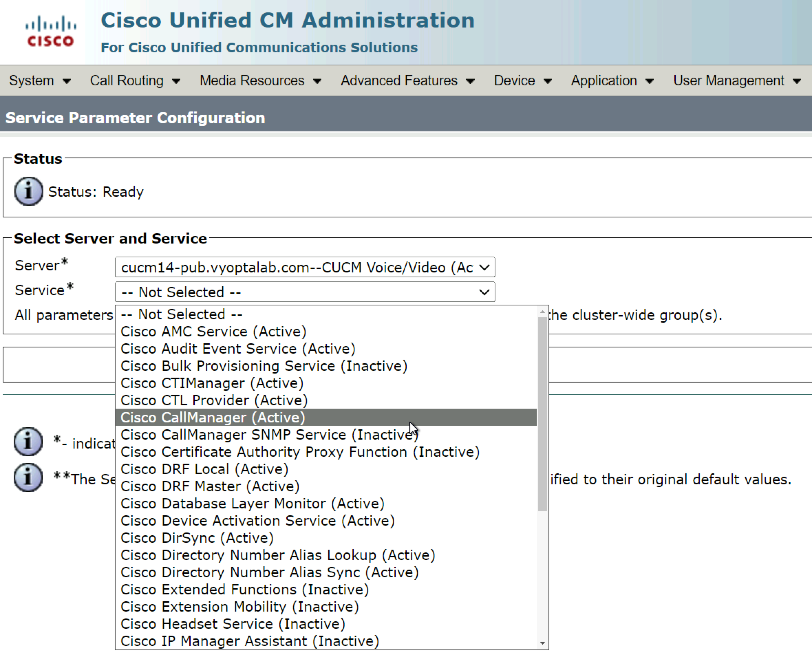Select Cisco Directory Number Alias Sync (Active)

(326, 573)
